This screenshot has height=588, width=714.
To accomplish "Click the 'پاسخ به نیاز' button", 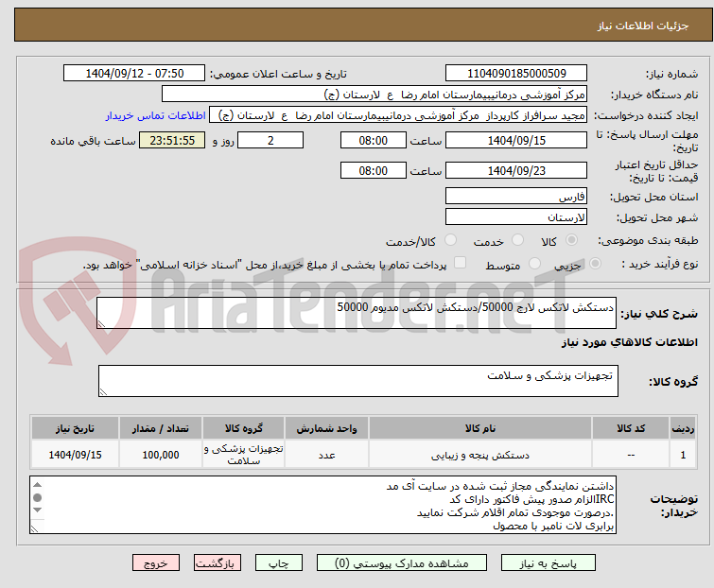I will coord(549,563).
